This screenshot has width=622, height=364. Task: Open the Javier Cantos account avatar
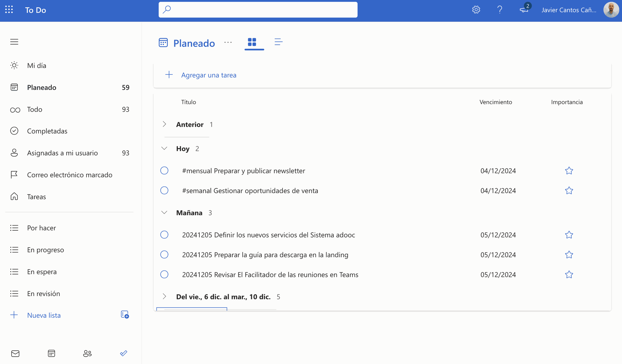[611, 10]
